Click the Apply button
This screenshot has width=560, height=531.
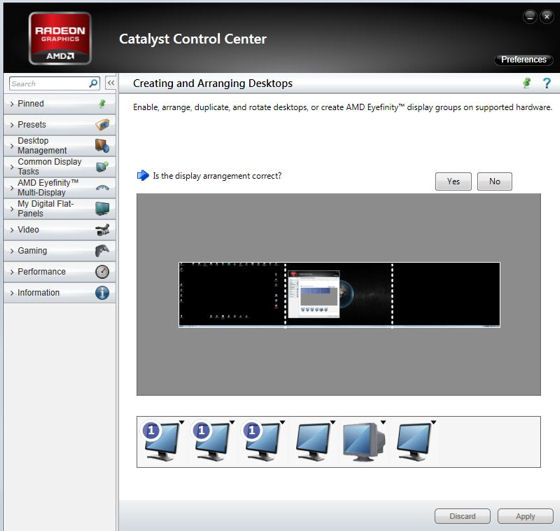(525, 516)
